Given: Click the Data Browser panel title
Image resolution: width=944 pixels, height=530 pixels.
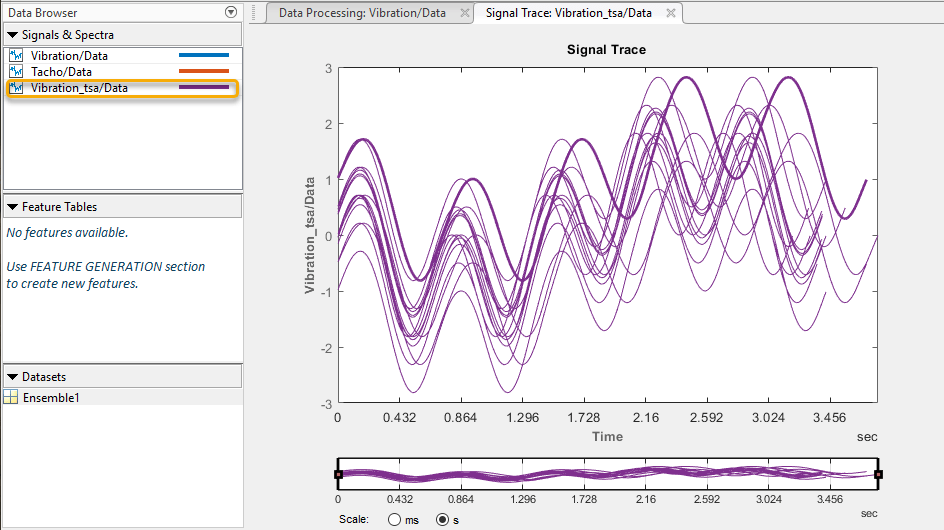Looking at the screenshot, I should [43, 13].
